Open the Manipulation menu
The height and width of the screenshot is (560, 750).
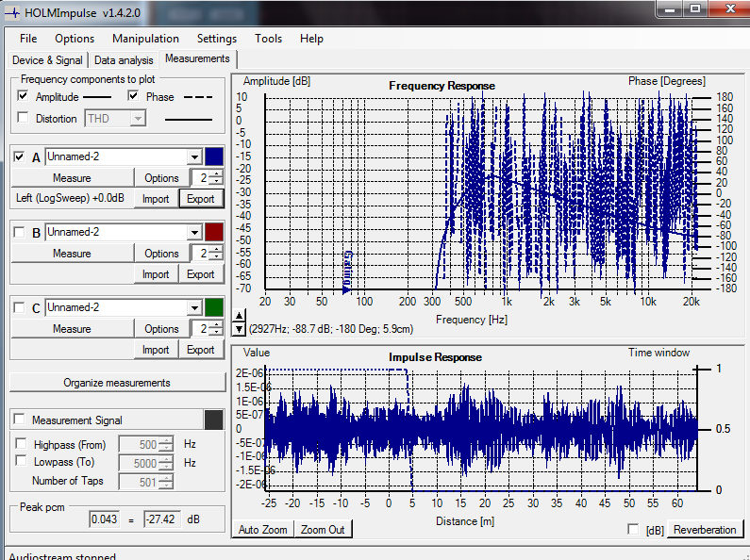point(145,39)
